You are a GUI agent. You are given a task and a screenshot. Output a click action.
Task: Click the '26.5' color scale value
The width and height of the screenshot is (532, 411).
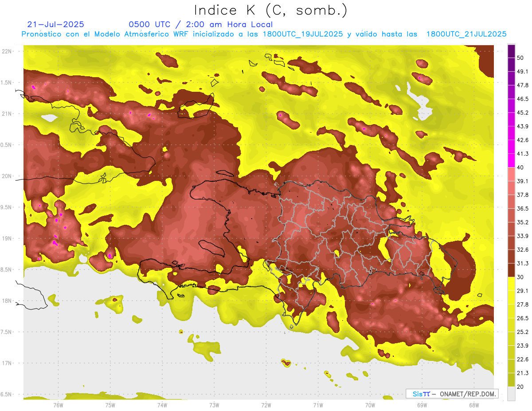coord(522,318)
